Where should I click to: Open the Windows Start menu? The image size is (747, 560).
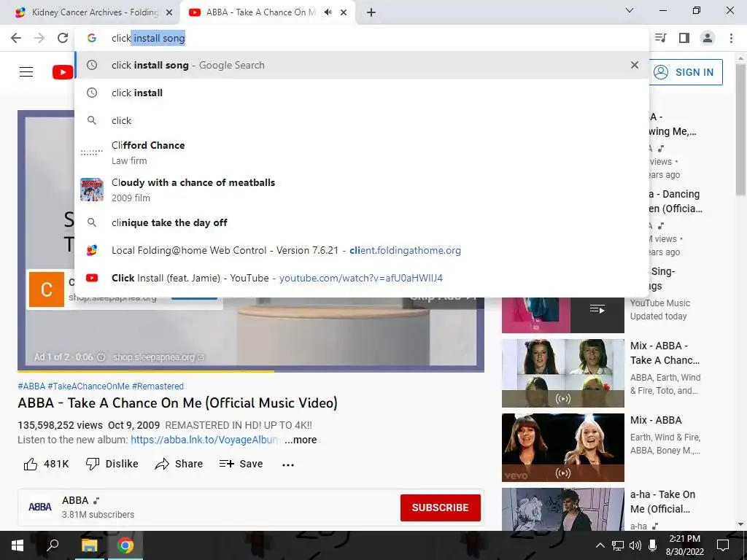pos(18,545)
